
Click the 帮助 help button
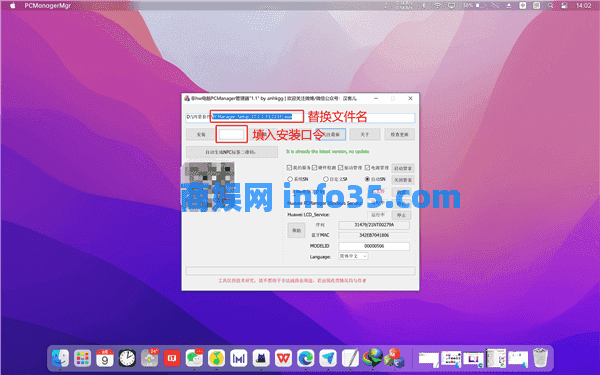[x=297, y=230]
